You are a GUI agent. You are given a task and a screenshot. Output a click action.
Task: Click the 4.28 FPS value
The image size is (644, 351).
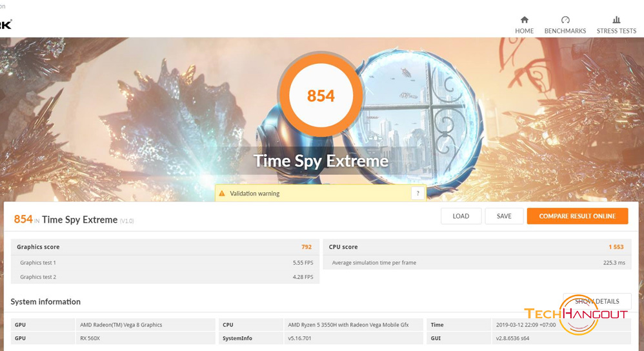click(x=303, y=277)
